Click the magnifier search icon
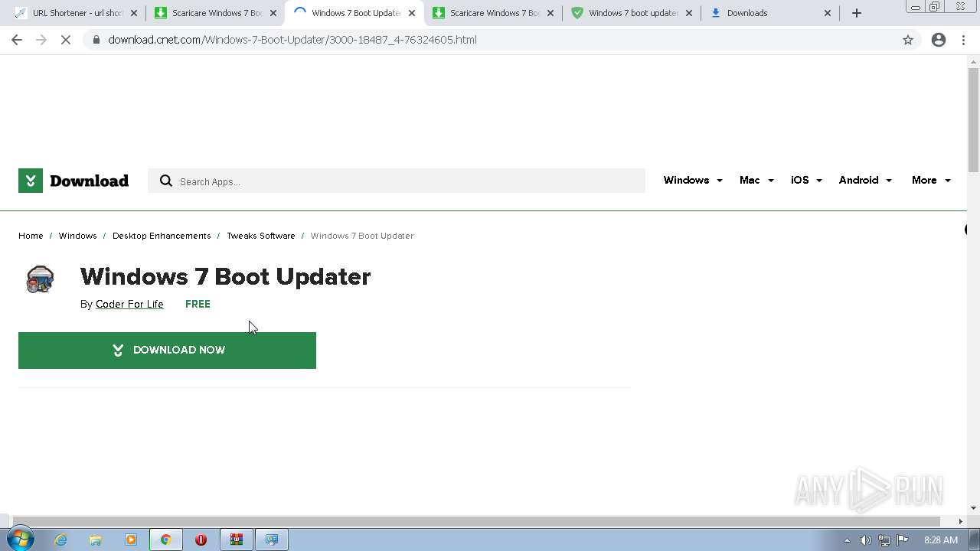This screenshot has width=980, height=551. pyautogui.click(x=165, y=181)
